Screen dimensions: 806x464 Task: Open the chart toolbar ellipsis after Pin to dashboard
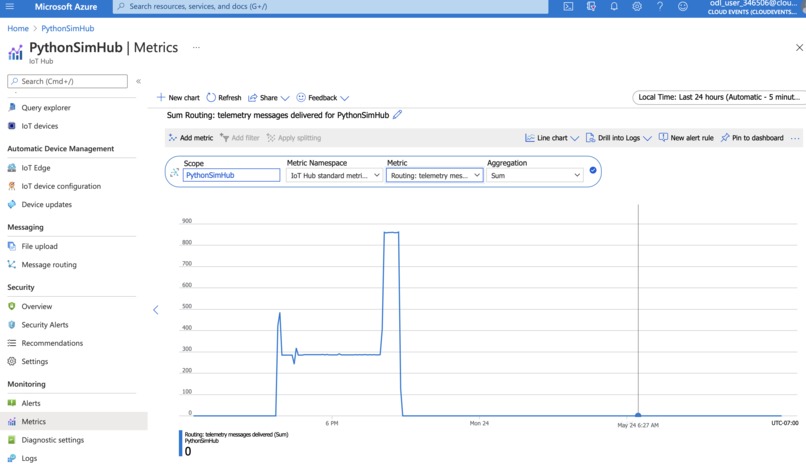click(795, 138)
